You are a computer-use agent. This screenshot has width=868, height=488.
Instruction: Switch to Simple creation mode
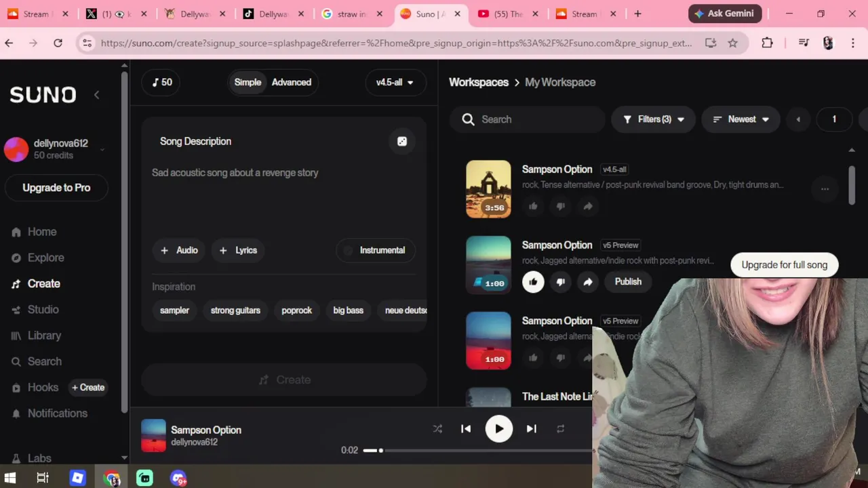click(248, 82)
